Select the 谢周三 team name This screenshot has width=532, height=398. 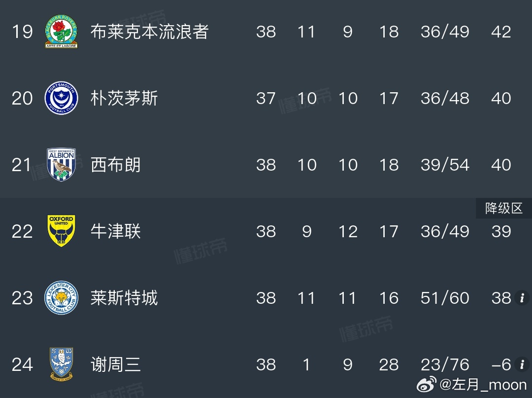point(115,364)
